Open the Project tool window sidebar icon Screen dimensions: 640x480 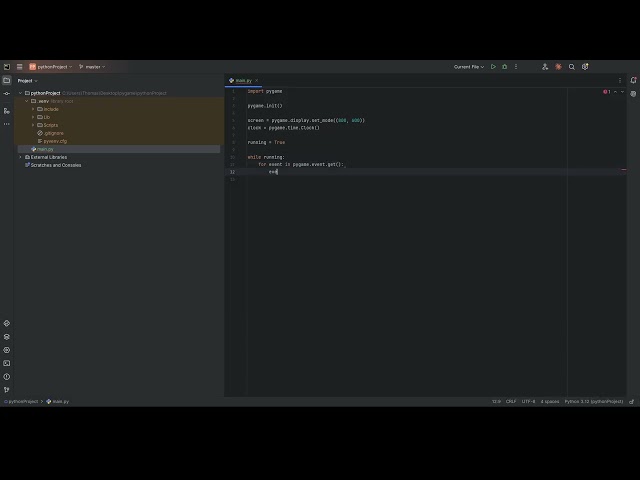click(x=7, y=80)
